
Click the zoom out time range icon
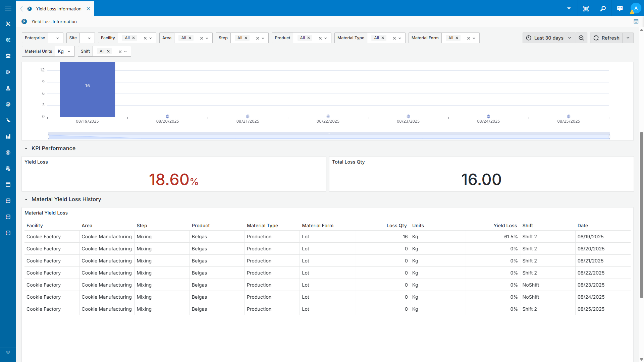[581, 38]
